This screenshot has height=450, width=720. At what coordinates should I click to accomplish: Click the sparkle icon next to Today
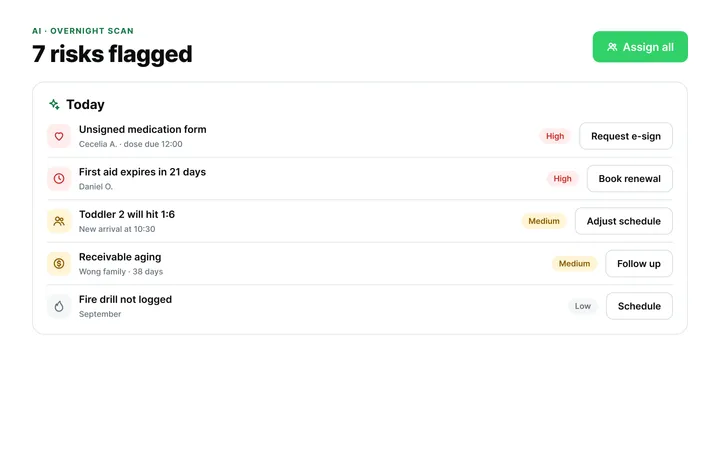click(54, 105)
